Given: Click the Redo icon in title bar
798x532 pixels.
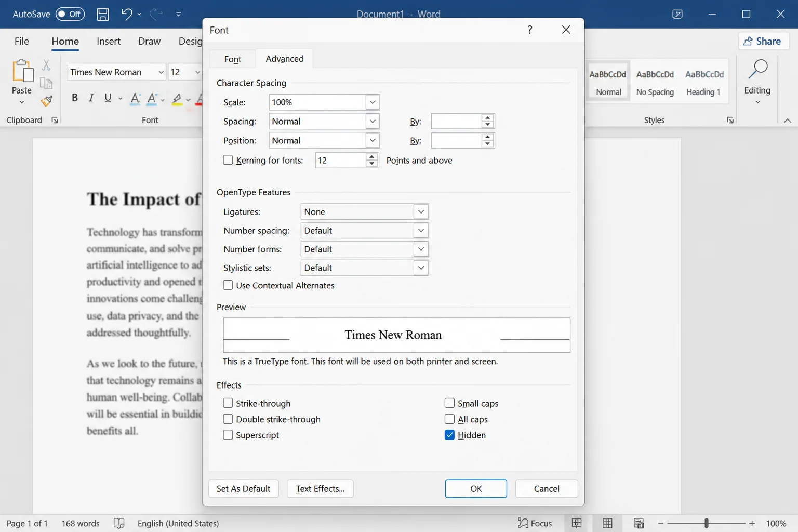Looking at the screenshot, I should coord(156,14).
